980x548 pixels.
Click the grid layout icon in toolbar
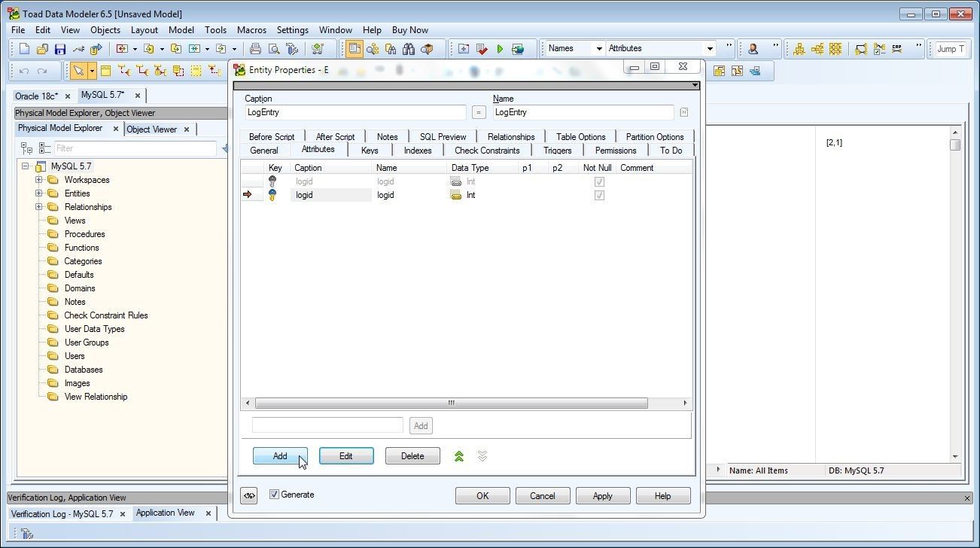[x=835, y=49]
